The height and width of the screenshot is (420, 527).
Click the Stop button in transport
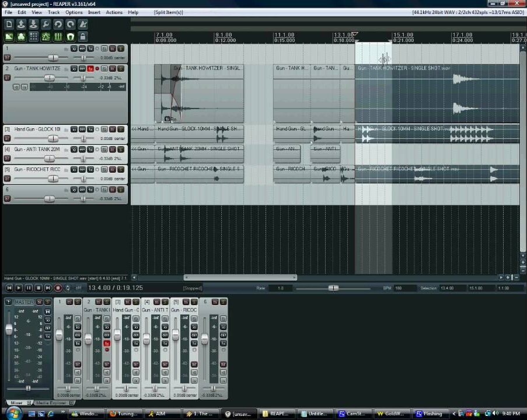pyautogui.click(x=39, y=288)
